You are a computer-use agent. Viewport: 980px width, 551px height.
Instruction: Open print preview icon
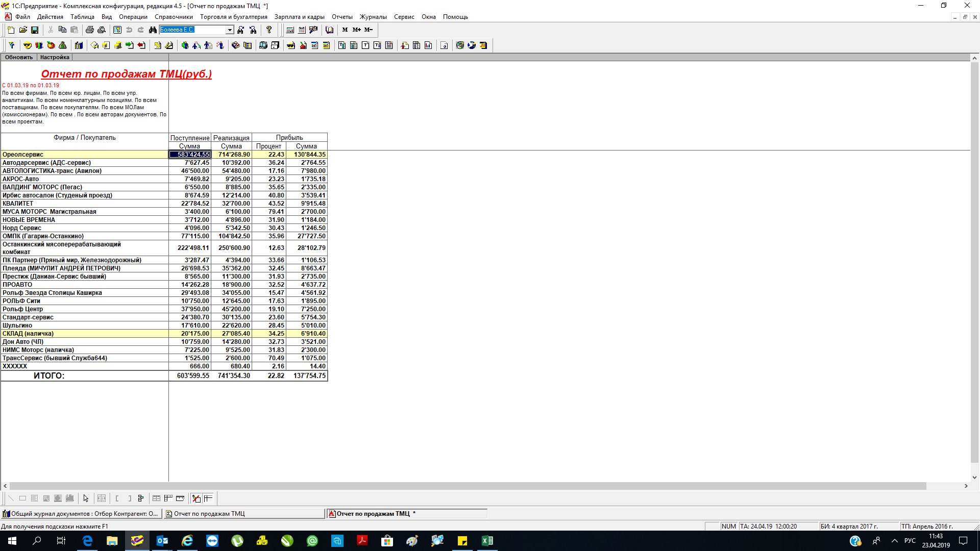coord(102,30)
